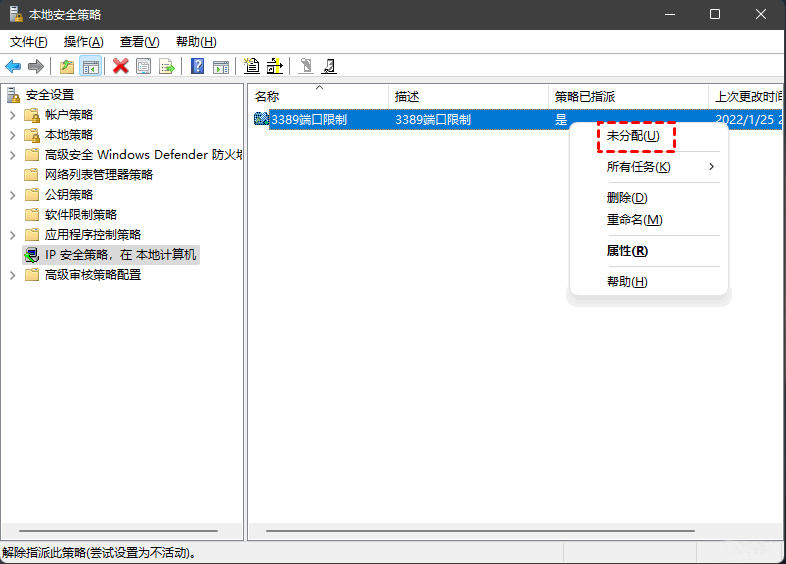
Task: Sort by the 名称 column header
Action: coord(318,96)
